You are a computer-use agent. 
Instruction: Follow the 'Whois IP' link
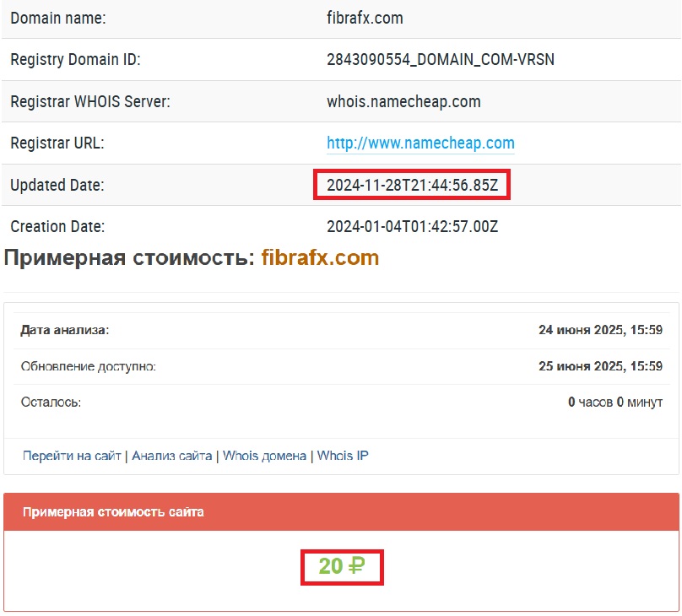click(343, 456)
